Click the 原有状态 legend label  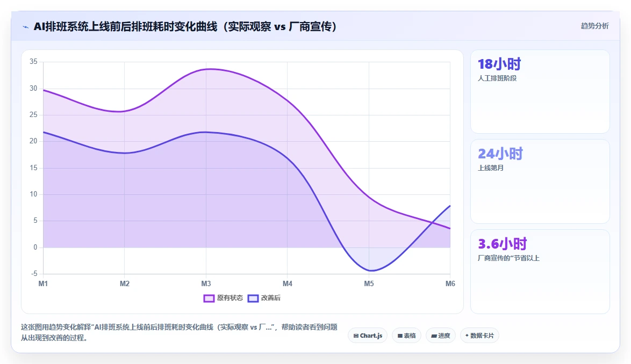(230, 298)
